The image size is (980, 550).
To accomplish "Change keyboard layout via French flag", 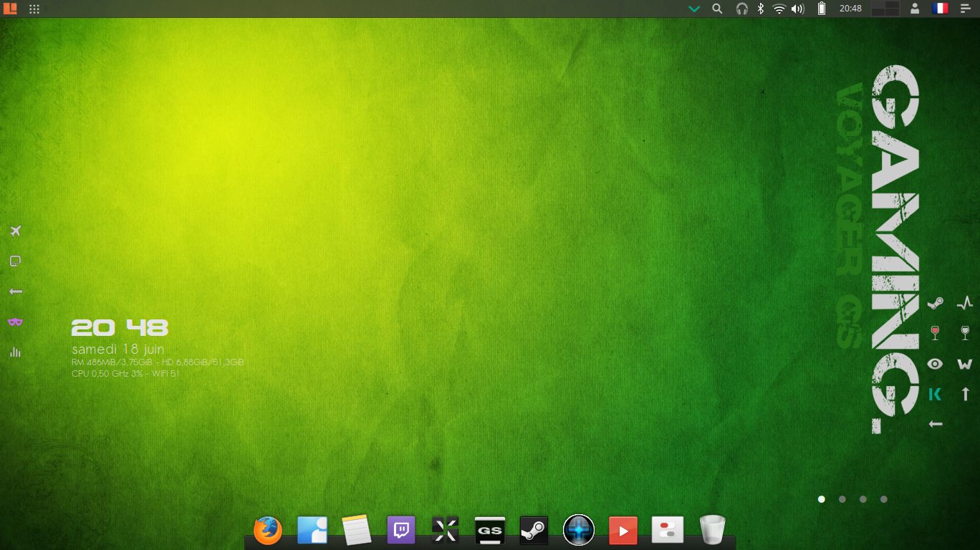I will click(x=940, y=9).
